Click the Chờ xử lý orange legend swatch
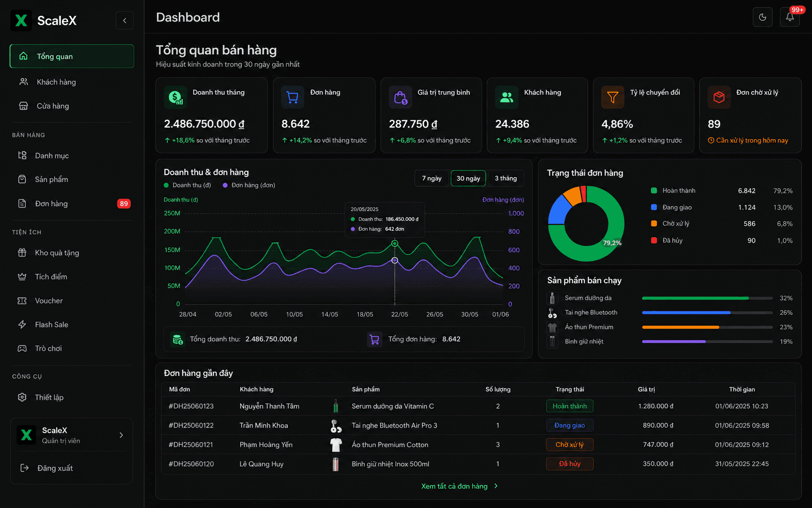 pyautogui.click(x=654, y=223)
